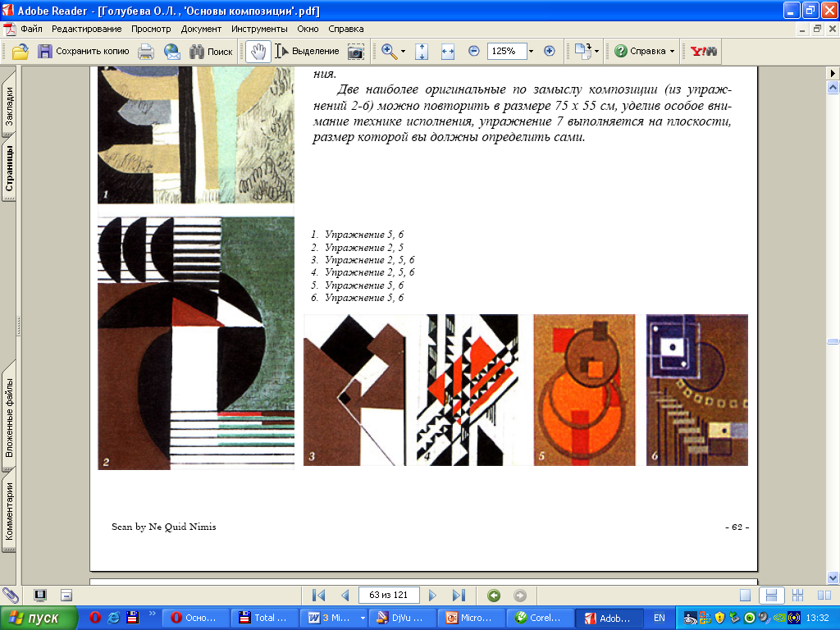Click page number field 63 из 121
The height and width of the screenshot is (630, 840).
(388, 596)
